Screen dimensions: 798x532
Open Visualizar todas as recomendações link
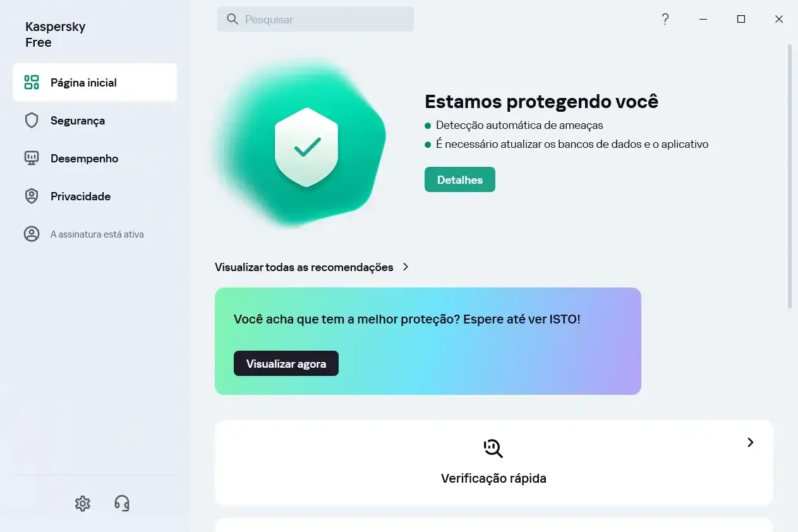(304, 267)
